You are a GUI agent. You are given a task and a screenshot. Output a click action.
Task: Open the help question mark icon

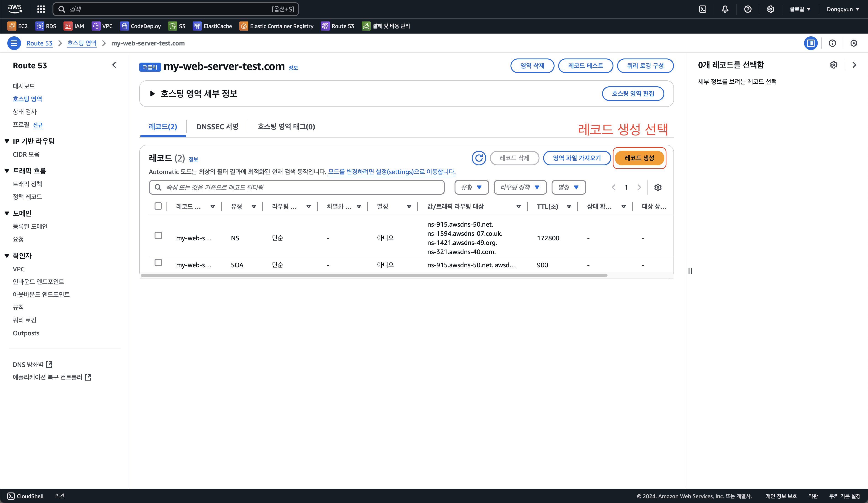click(x=747, y=9)
